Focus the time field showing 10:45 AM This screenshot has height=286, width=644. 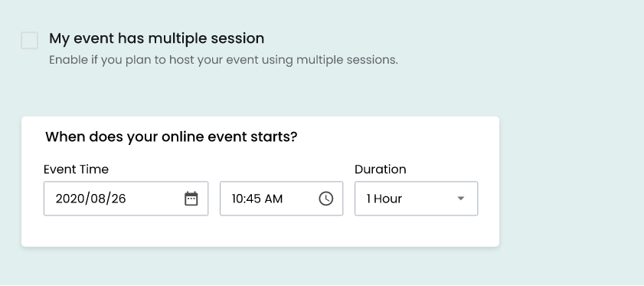click(281, 199)
